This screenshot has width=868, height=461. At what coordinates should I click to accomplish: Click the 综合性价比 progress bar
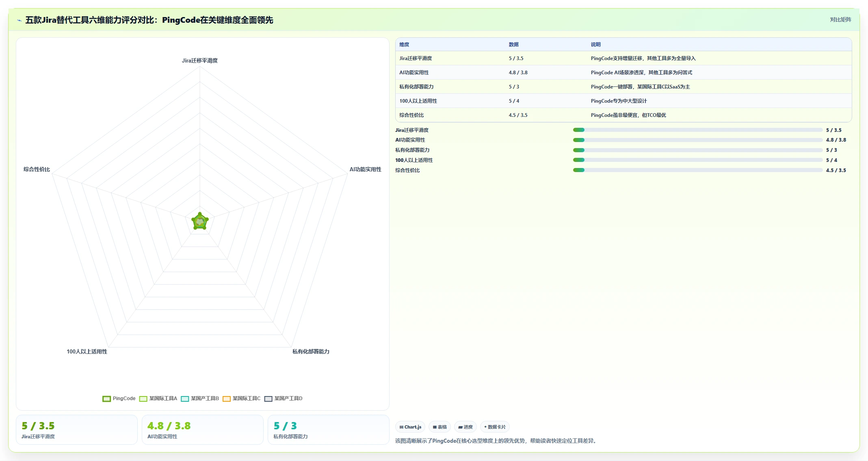(x=698, y=170)
